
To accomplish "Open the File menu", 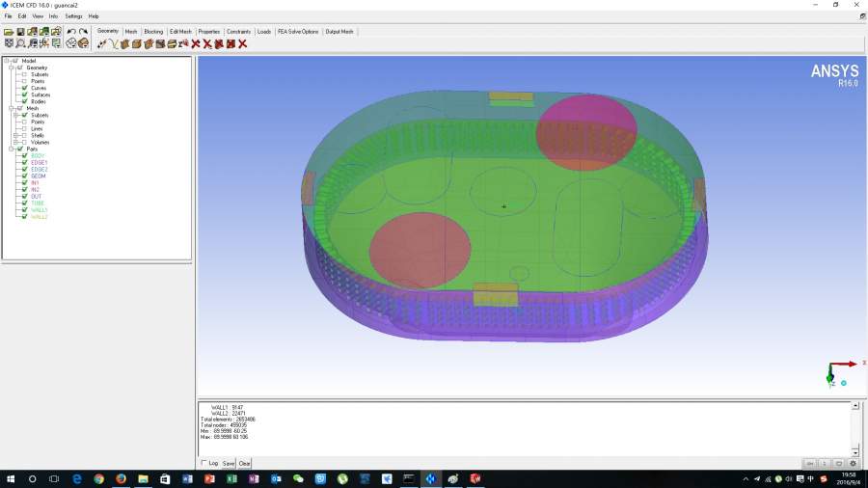I will pyautogui.click(x=9, y=16).
